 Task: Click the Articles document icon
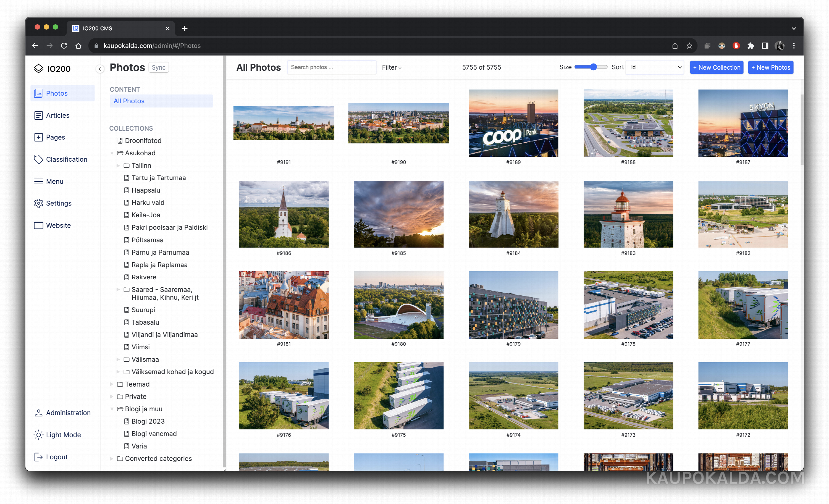[x=38, y=116]
